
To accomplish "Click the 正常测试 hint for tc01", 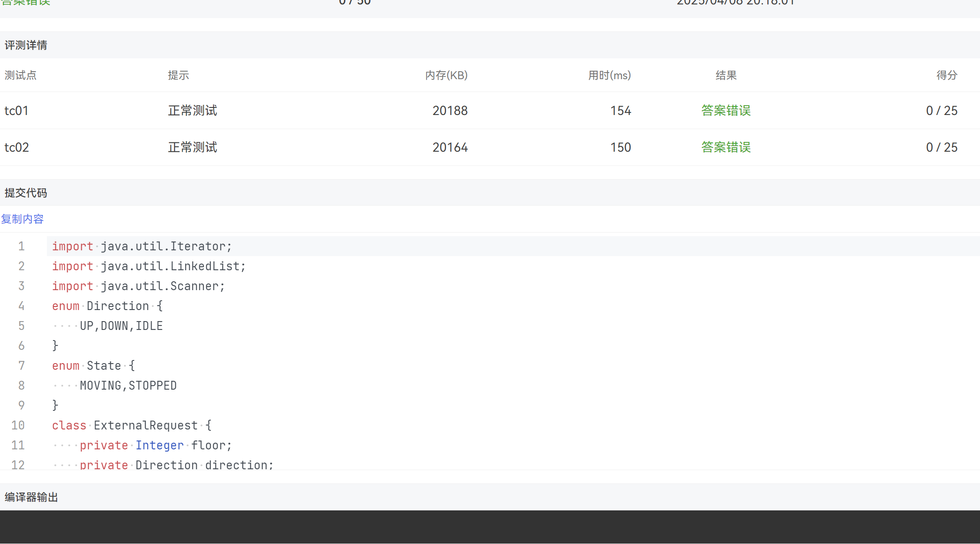I will pos(192,111).
